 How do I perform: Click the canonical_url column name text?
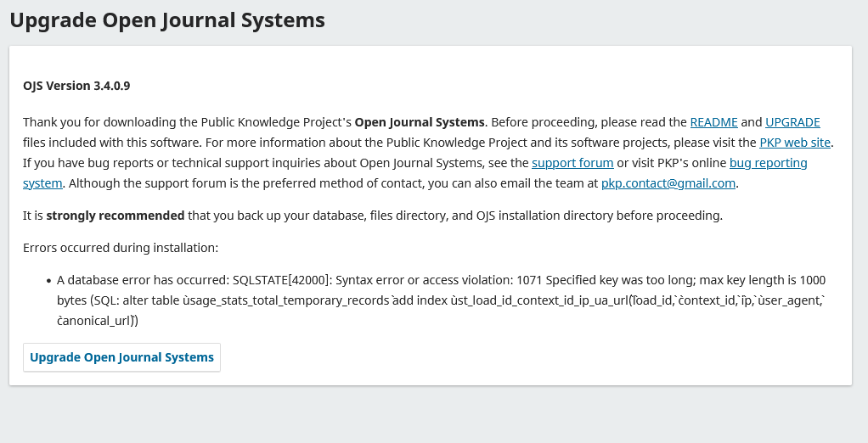tap(98, 321)
